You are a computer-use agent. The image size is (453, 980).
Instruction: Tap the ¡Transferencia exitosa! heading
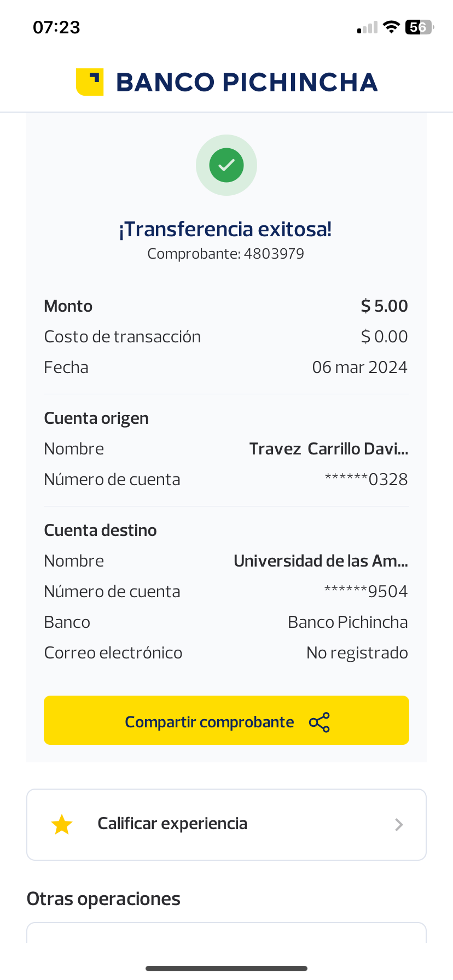(x=225, y=229)
